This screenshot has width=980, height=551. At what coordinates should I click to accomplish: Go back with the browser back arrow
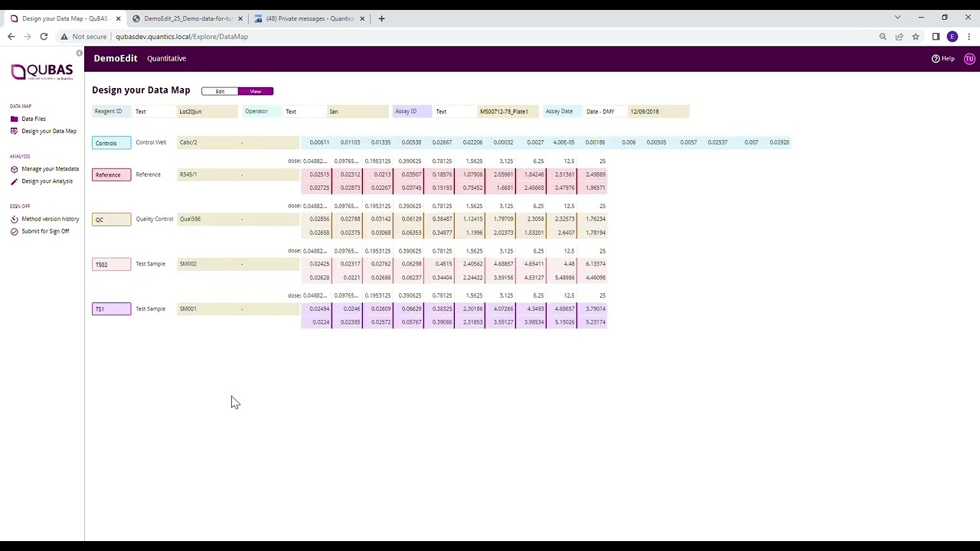click(11, 36)
